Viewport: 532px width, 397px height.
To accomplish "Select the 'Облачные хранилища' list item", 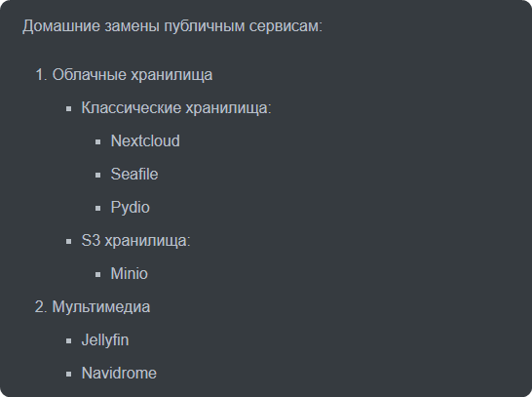I will pos(133,75).
